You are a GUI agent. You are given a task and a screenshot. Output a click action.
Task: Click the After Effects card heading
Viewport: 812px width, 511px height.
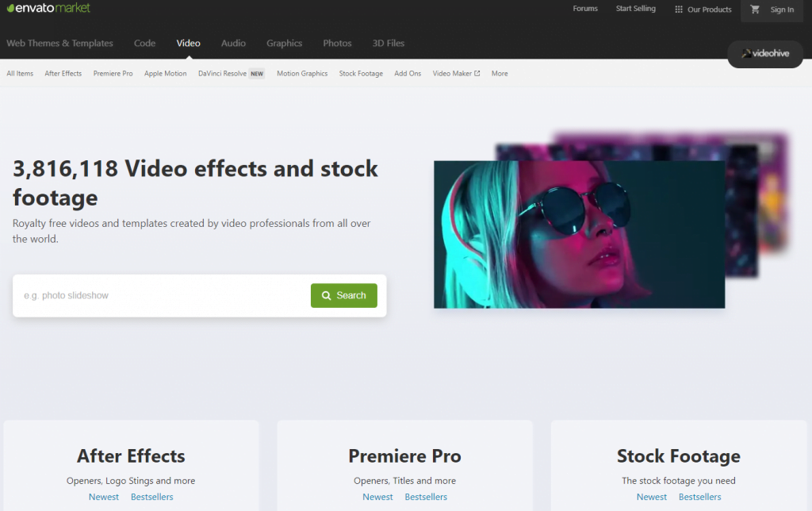tap(131, 456)
